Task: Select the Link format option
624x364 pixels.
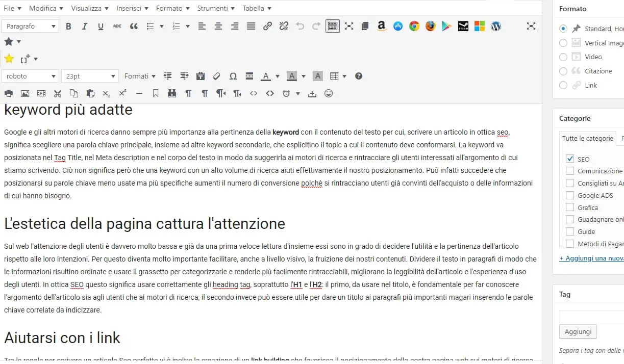Action: pyautogui.click(x=563, y=85)
